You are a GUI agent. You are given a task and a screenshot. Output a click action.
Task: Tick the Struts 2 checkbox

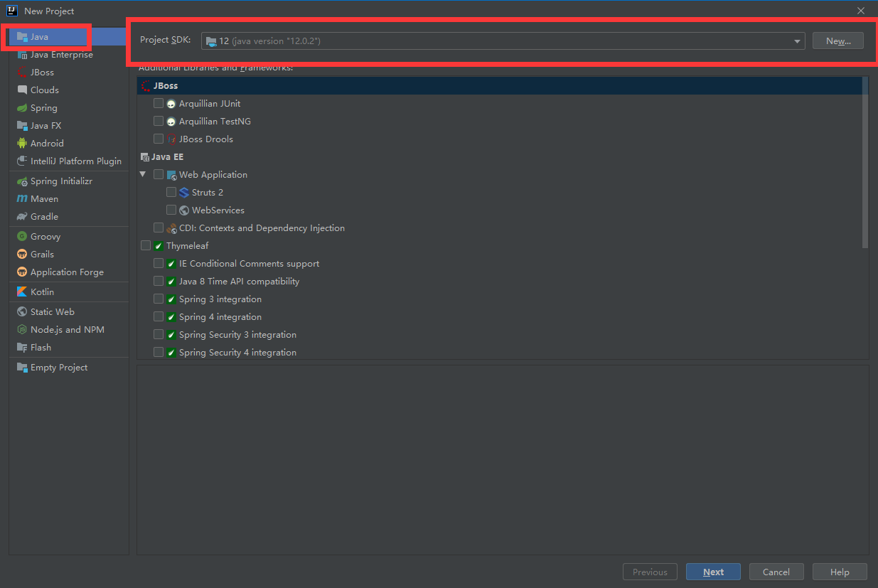point(171,193)
